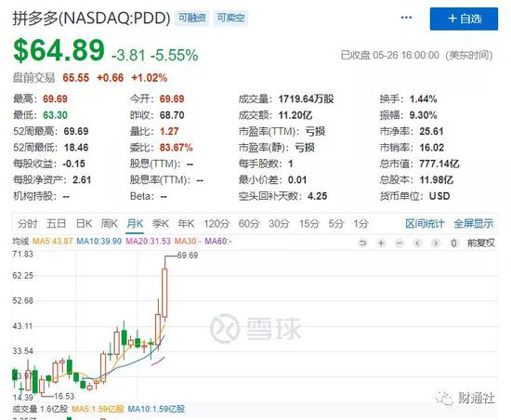The height and width of the screenshot is (420, 511).
Task: Click the 昨收 value 68.70
Action: pos(172,115)
